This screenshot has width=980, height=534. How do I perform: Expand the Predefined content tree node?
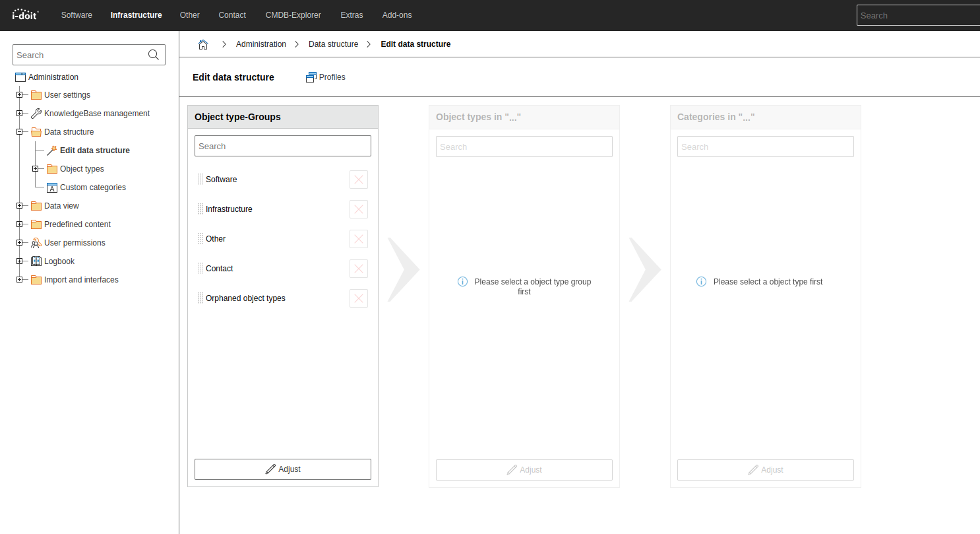click(19, 224)
